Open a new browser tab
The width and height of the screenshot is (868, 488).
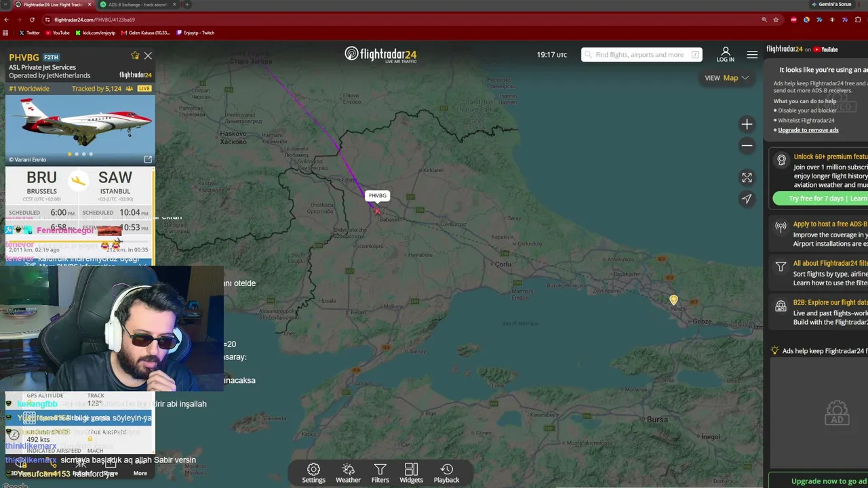tap(187, 5)
